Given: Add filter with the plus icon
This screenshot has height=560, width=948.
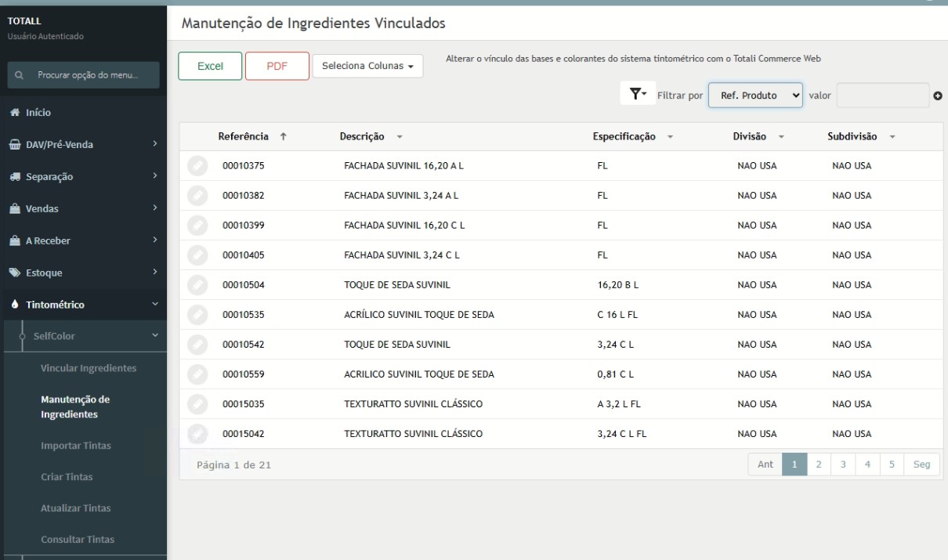Looking at the screenshot, I should tap(937, 96).
